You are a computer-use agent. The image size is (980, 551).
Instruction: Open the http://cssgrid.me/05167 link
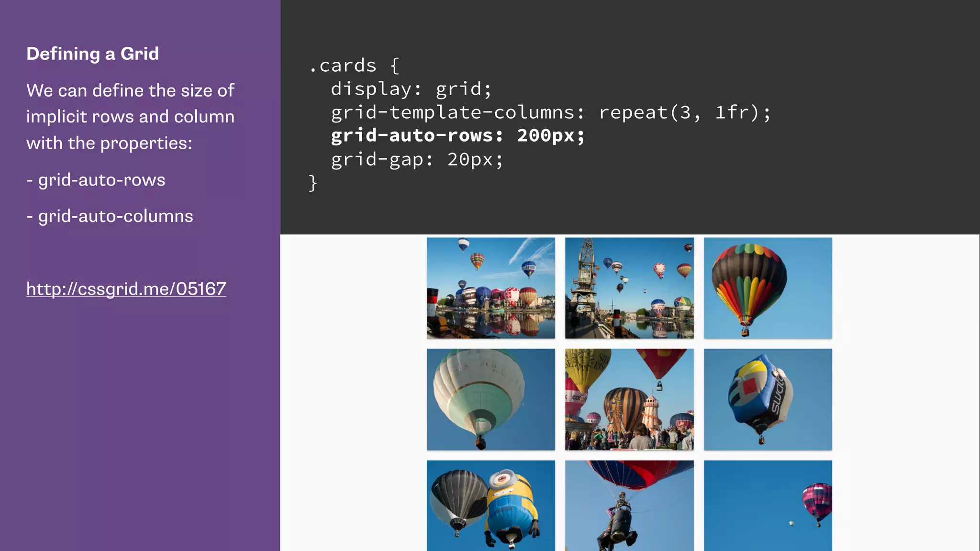(126, 289)
